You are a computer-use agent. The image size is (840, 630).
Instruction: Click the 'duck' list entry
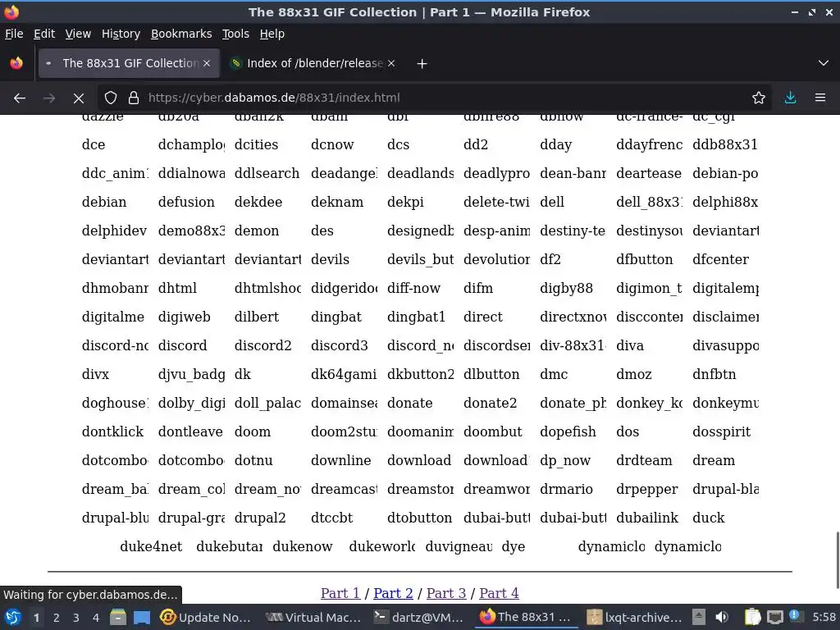pyautogui.click(x=708, y=518)
